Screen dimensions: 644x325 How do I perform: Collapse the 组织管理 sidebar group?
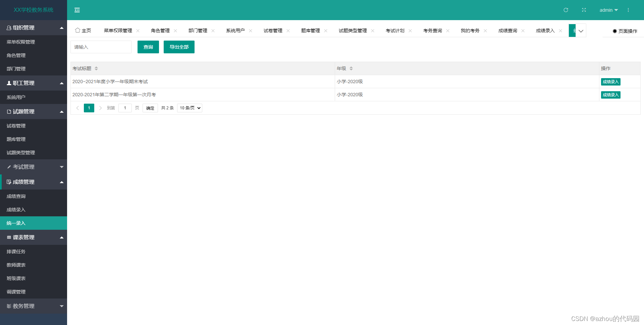click(x=34, y=28)
